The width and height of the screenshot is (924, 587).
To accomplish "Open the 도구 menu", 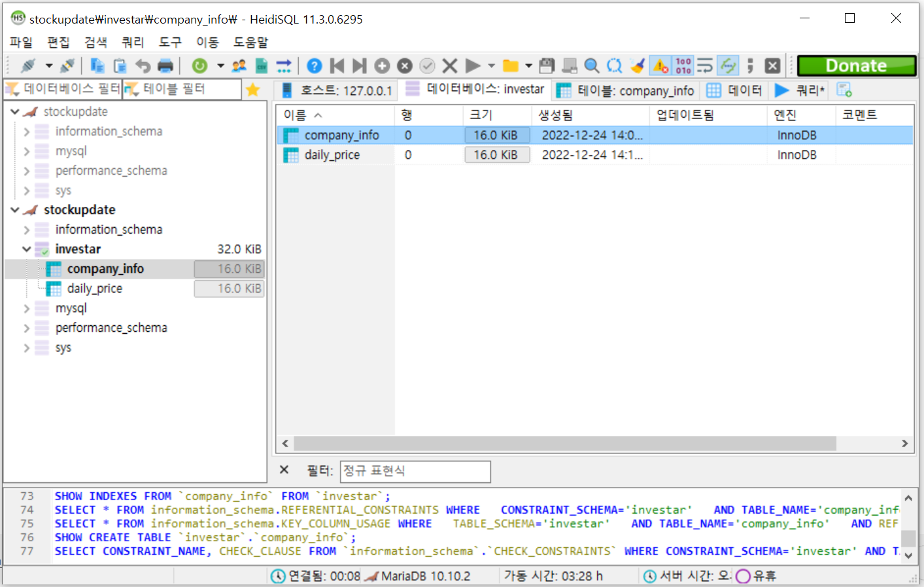I will tap(170, 42).
